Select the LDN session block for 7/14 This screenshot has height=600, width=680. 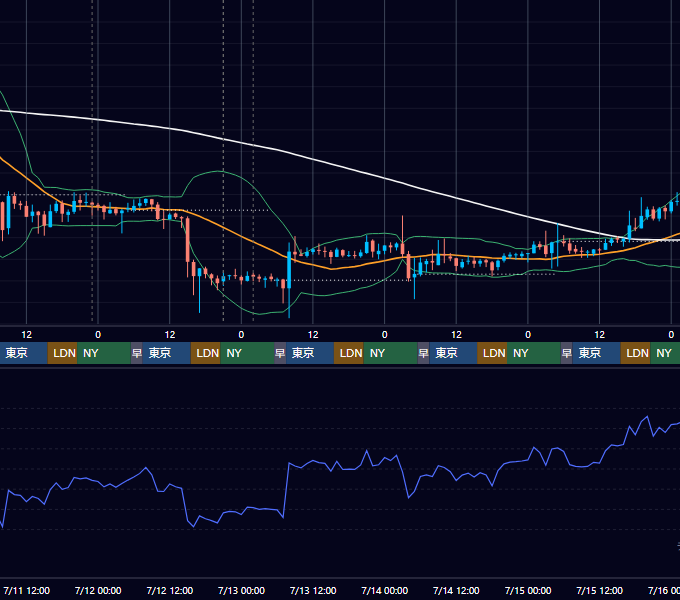pyautogui.click(x=492, y=353)
